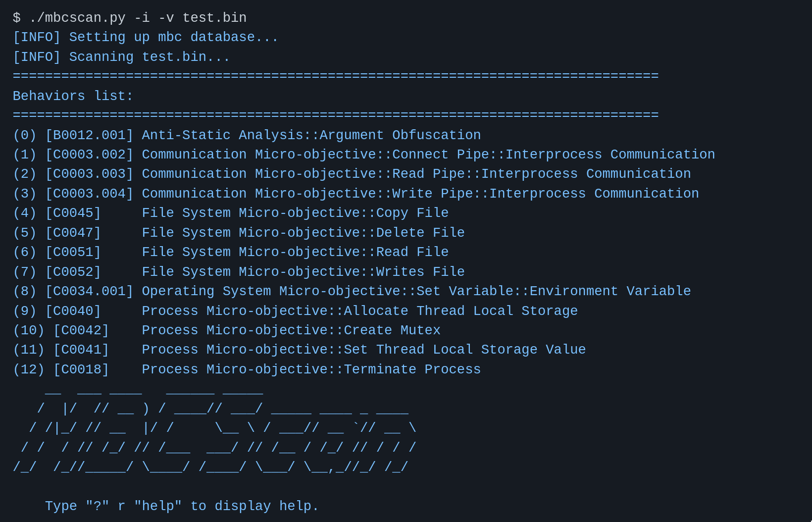
Task: Click the code [C0040]
Action: point(73,311)
